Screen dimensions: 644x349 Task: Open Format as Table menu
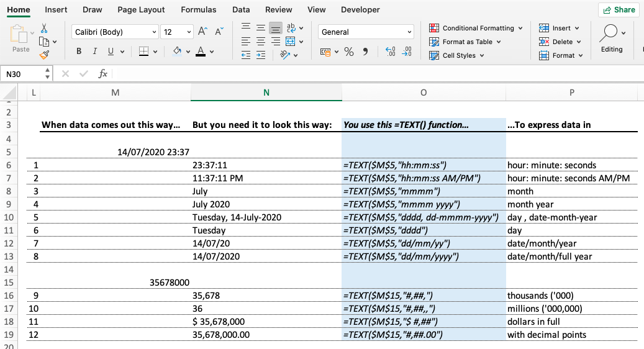465,42
